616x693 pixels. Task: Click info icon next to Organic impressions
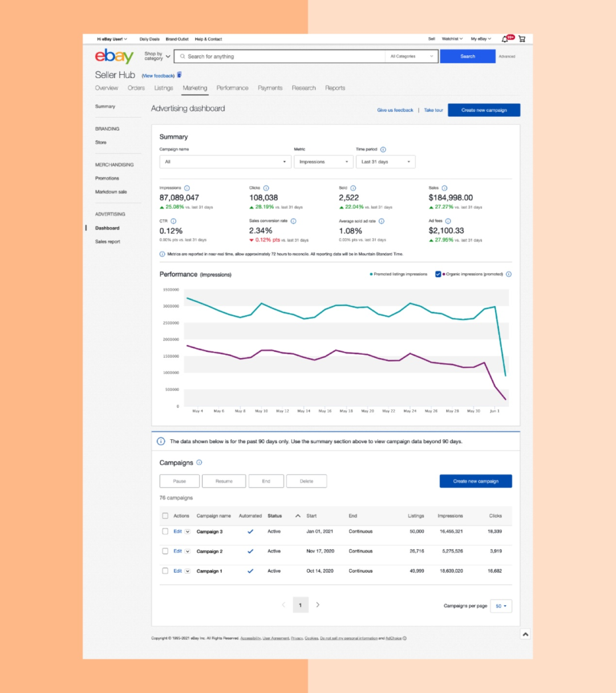pyautogui.click(x=509, y=274)
